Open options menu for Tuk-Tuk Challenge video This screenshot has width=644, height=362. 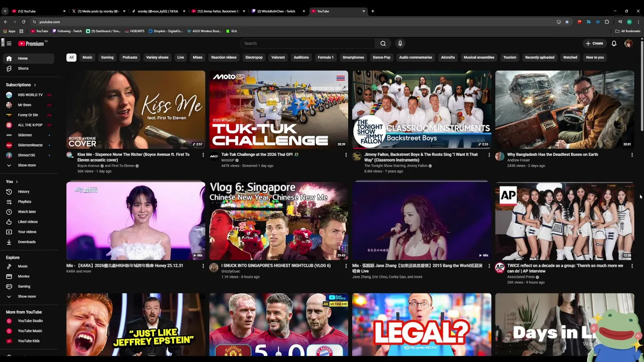click(346, 155)
